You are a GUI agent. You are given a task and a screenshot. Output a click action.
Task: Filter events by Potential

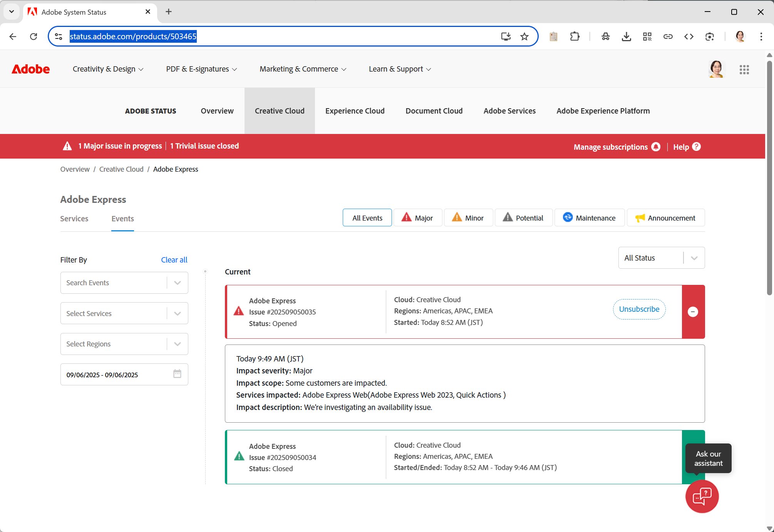524,218
